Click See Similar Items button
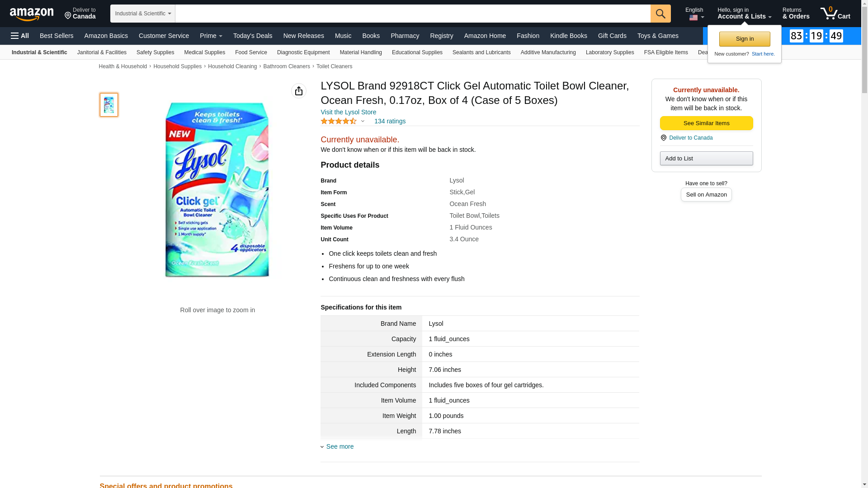 706,123
